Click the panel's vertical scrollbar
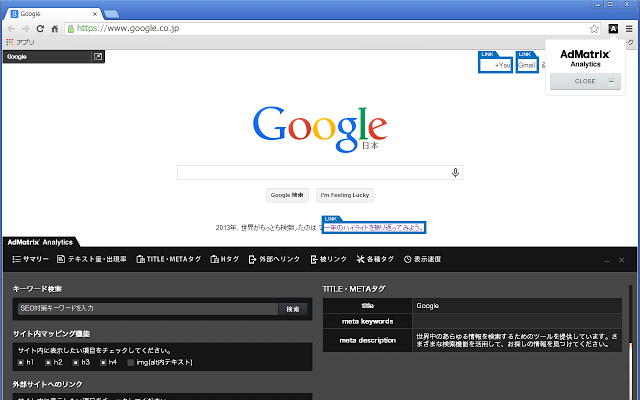Image resolution: width=640 pixels, height=400 pixels. pos(631,343)
